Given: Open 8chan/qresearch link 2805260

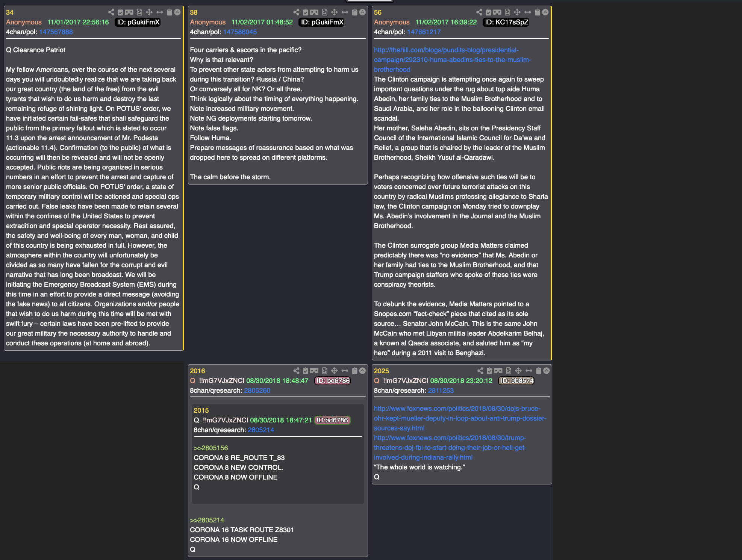Looking at the screenshot, I should (x=257, y=390).
